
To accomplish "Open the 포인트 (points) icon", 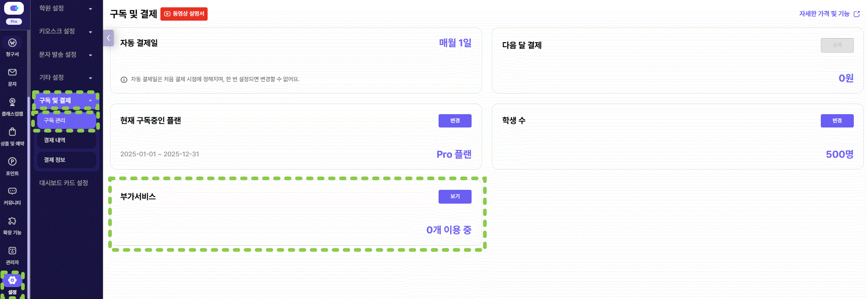I will pyautogui.click(x=12, y=162).
